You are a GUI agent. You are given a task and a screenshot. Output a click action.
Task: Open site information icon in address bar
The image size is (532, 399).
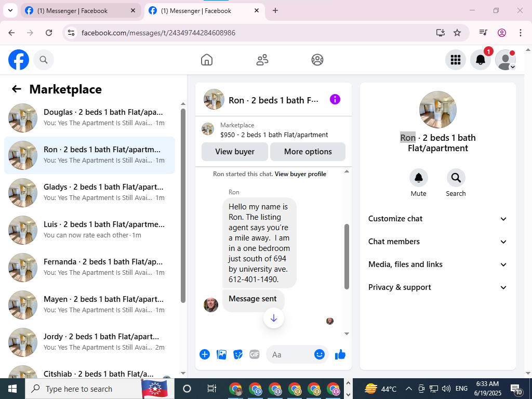pyautogui.click(x=71, y=33)
